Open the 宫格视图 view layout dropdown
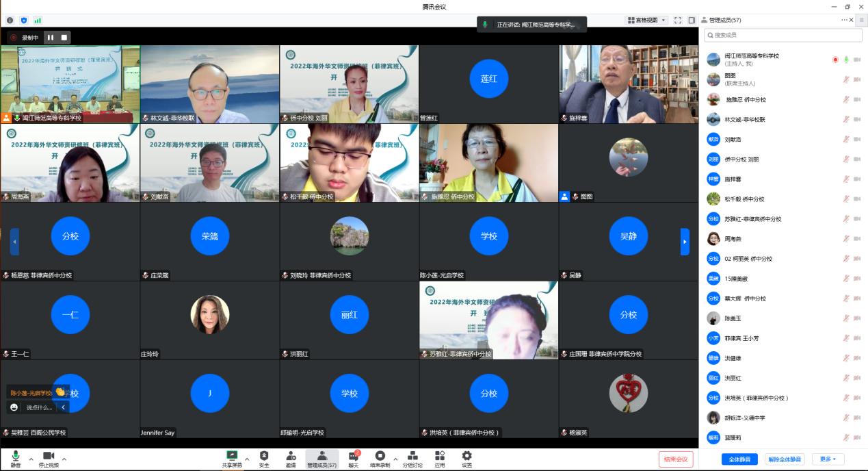868x471 pixels. point(646,21)
